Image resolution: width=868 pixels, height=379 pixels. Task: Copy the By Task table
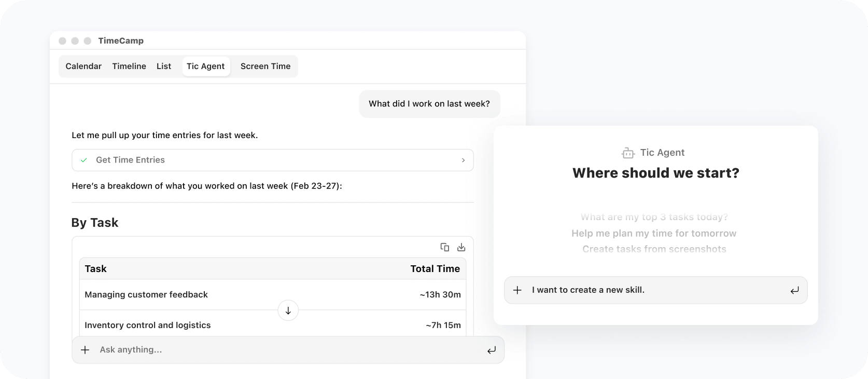[x=445, y=248]
